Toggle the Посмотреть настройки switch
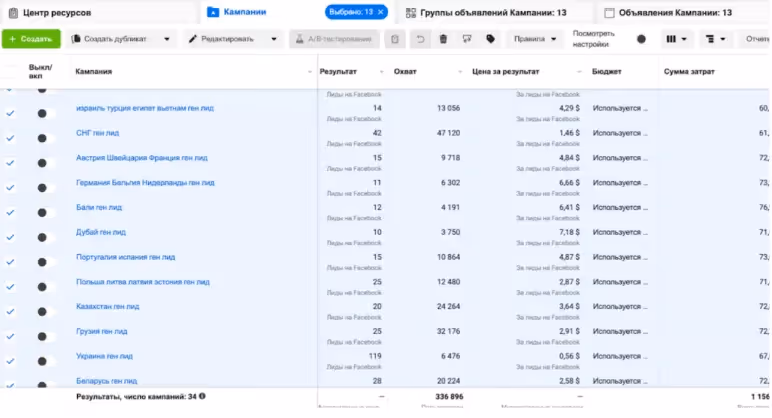Image resolution: width=772 pixels, height=418 pixels. click(641, 39)
